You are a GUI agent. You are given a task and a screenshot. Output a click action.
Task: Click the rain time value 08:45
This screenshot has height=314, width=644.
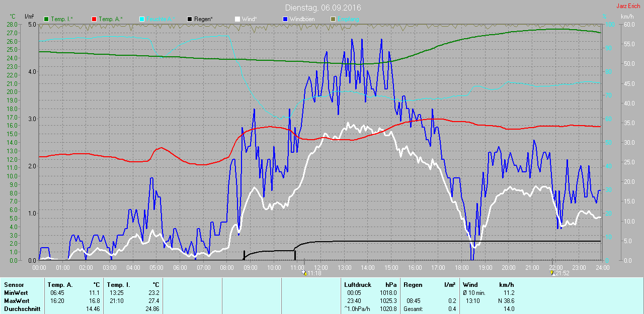tap(414, 300)
